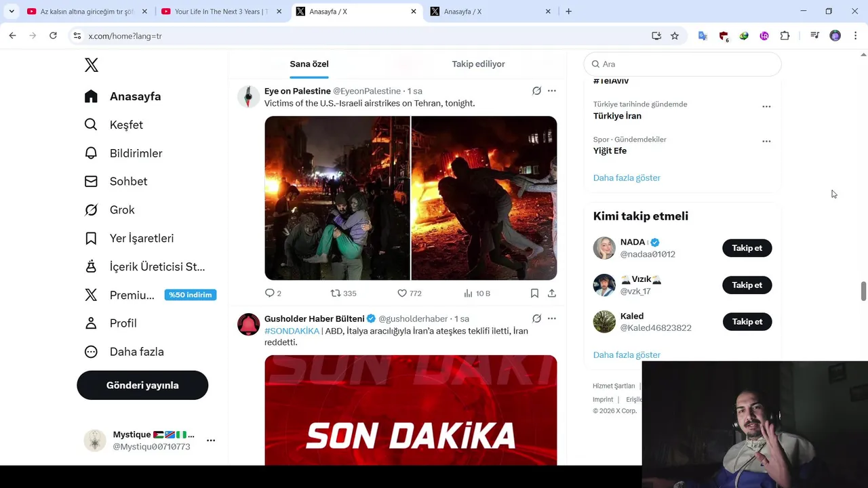Image resolution: width=868 pixels, height=488 pixels.
Task: Open Yer İşaretleri bookmarks
Action: [129, 239]
